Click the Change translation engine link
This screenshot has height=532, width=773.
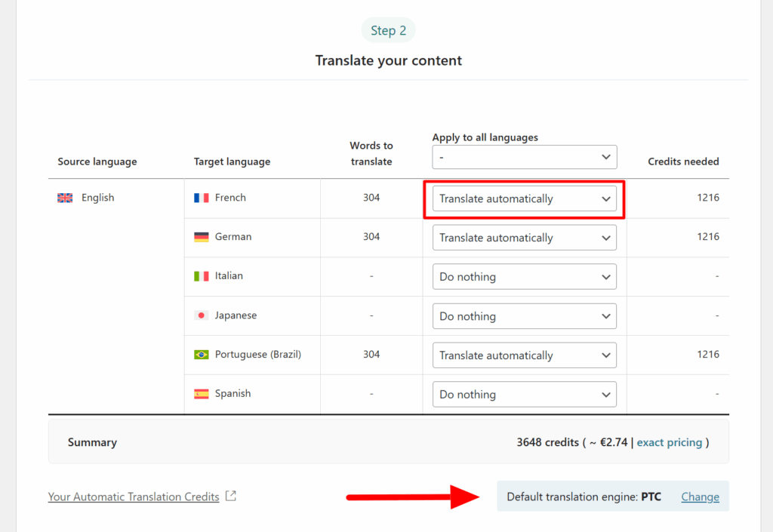coord(700,497)
